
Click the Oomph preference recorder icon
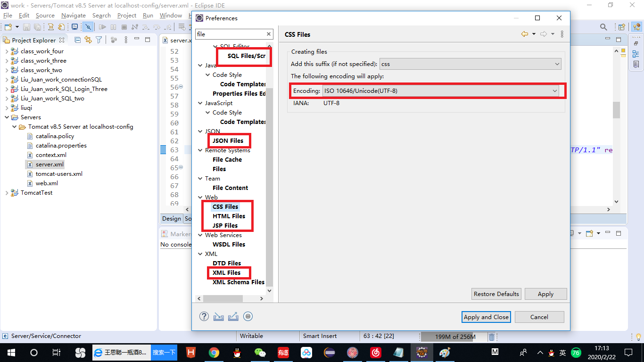point(248,316)
